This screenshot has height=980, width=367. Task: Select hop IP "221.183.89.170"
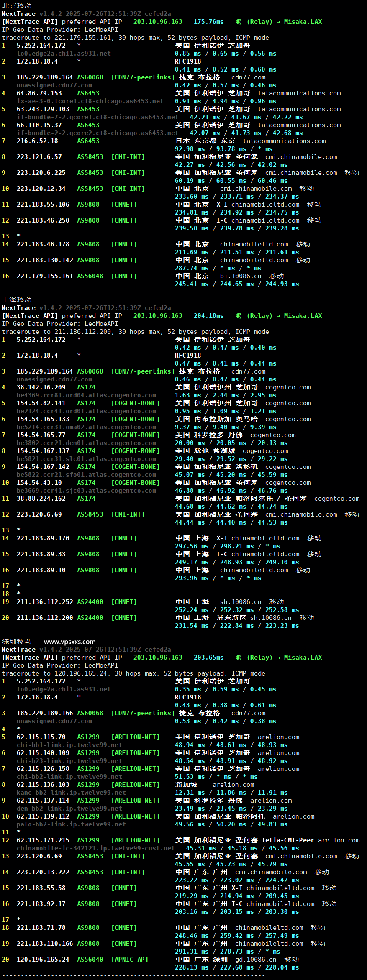(43, 538)
